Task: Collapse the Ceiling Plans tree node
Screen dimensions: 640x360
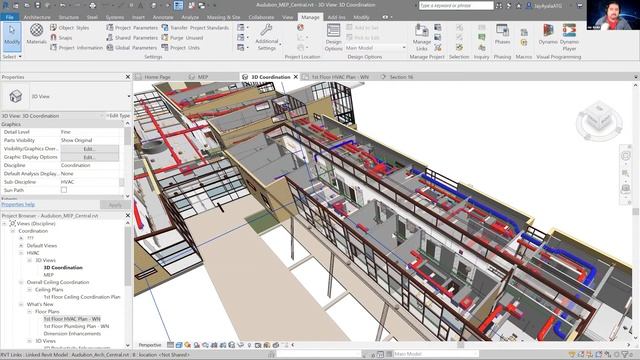Action: tap(29, 290)
